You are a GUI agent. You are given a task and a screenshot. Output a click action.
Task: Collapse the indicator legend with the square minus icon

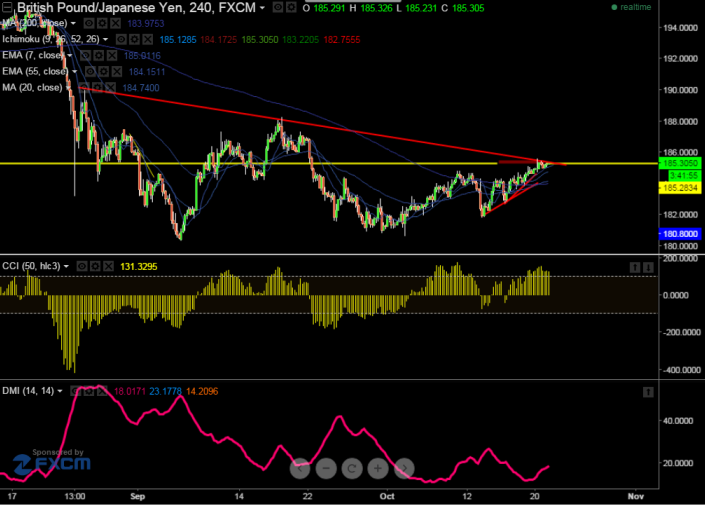(x=8, y=7)
